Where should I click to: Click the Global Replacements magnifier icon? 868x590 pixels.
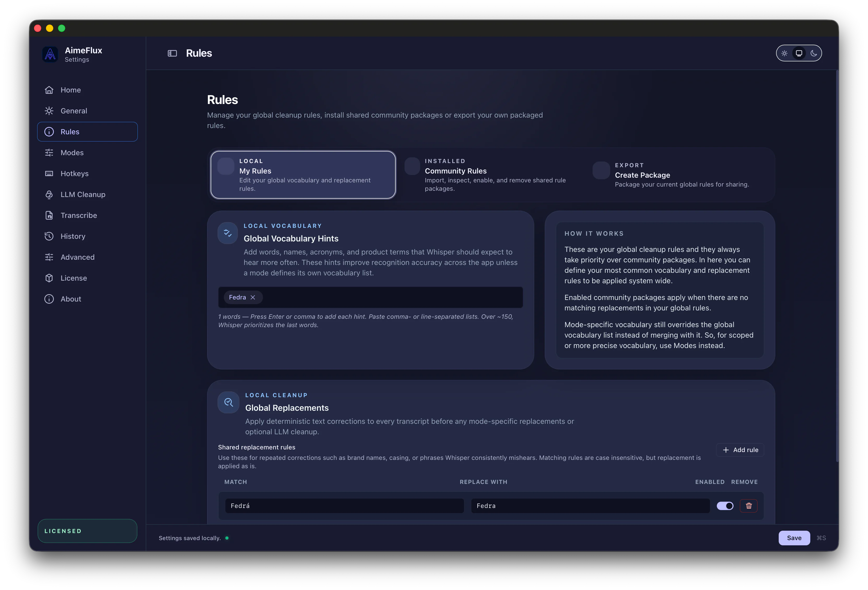click(228, 402)
